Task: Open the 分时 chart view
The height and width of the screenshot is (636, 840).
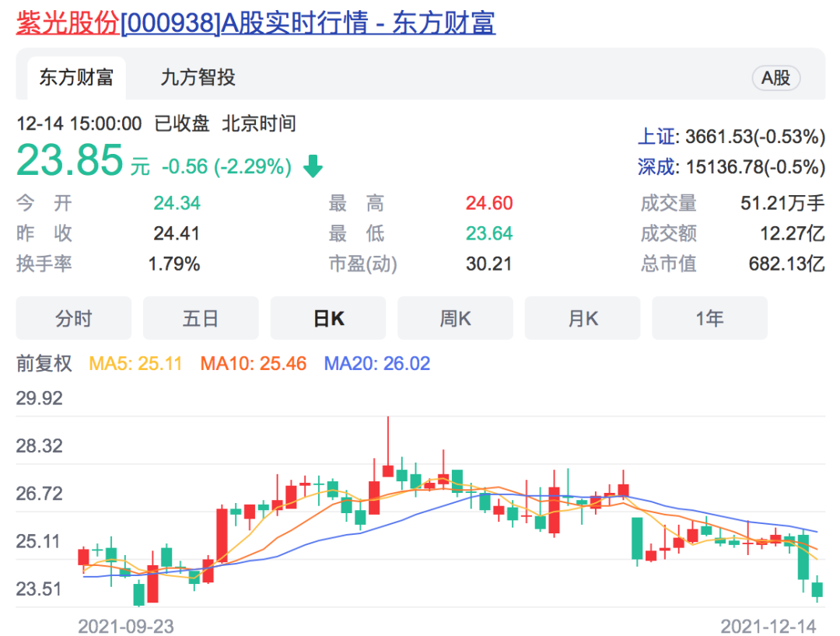Action: (73, 317)
